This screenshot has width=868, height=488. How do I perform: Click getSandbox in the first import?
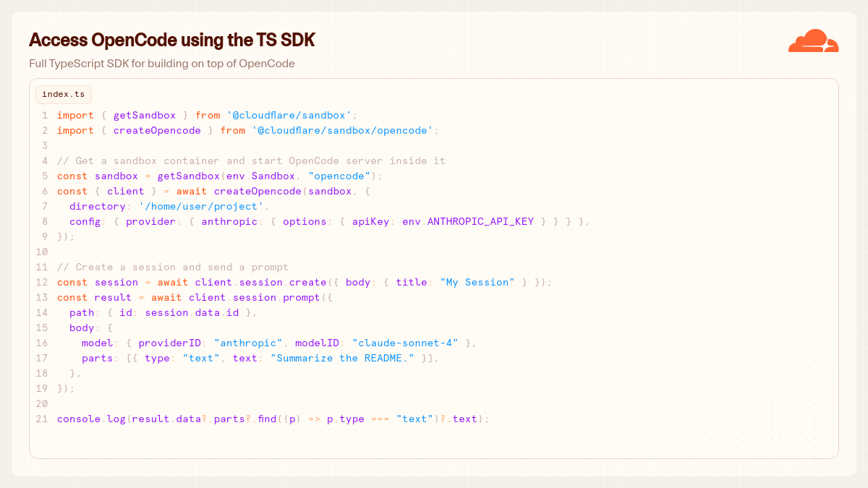pyautogui.click(x=145, y=116)
